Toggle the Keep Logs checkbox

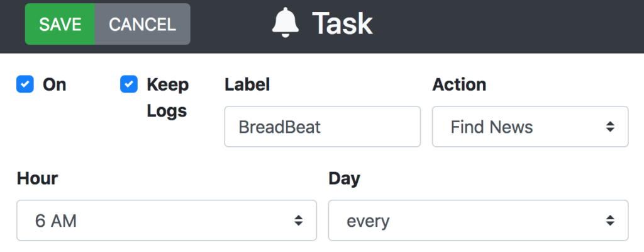[129, 84]
